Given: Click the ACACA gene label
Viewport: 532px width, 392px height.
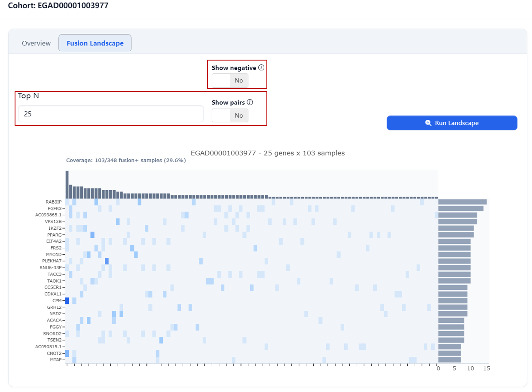Looking at the screenshot, I should tap(55, 320).
